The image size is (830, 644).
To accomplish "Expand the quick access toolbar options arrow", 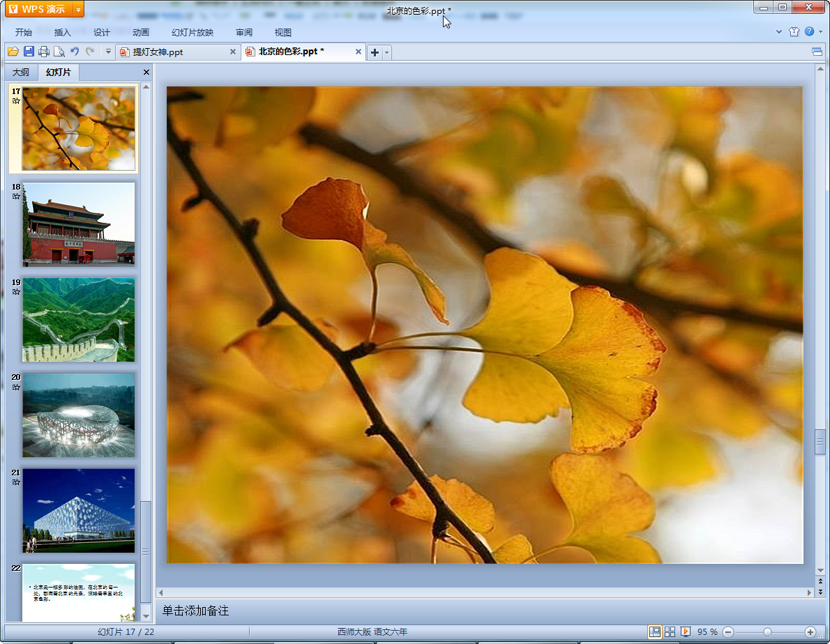I will click(108, 52).
